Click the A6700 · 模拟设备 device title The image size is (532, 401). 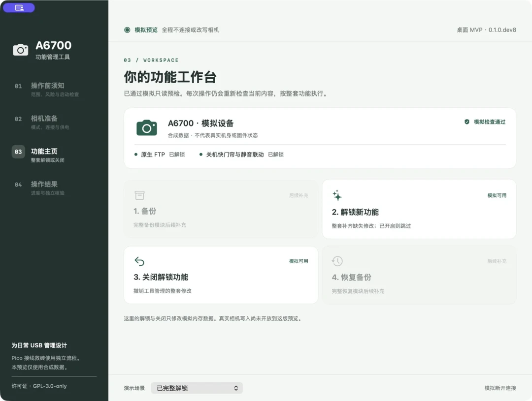coord(201,123)
